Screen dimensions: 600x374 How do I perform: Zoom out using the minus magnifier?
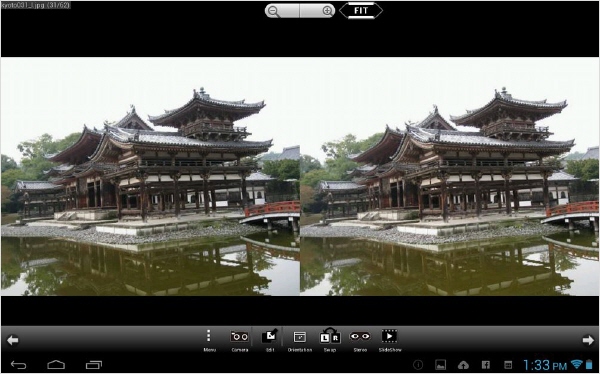[282, 11]
